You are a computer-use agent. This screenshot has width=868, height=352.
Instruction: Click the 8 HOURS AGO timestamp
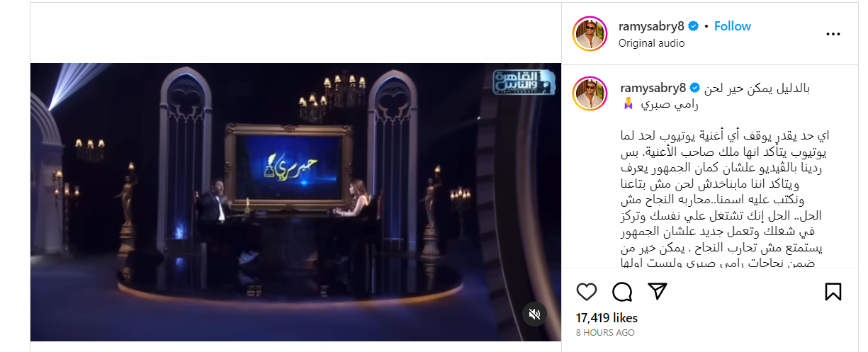(605, 332)
